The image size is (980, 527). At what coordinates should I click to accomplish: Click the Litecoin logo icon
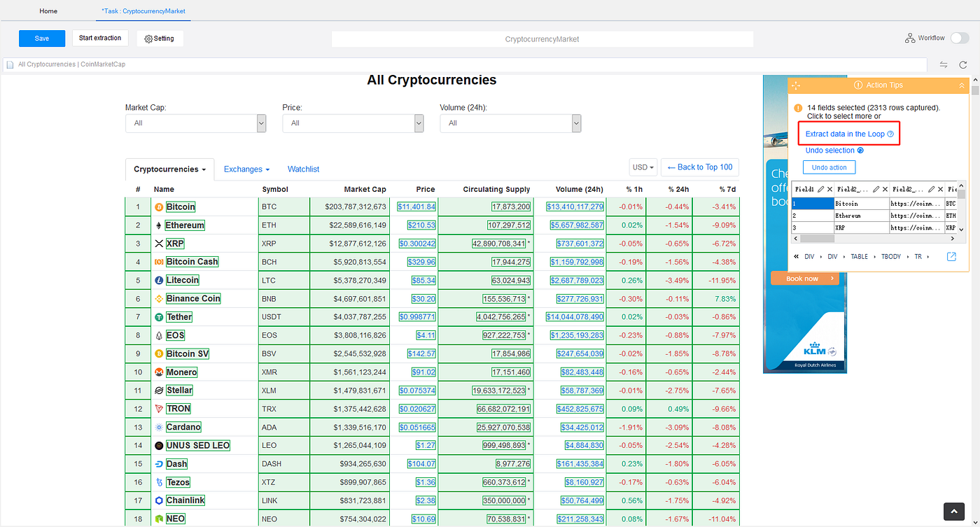[159, 280]
